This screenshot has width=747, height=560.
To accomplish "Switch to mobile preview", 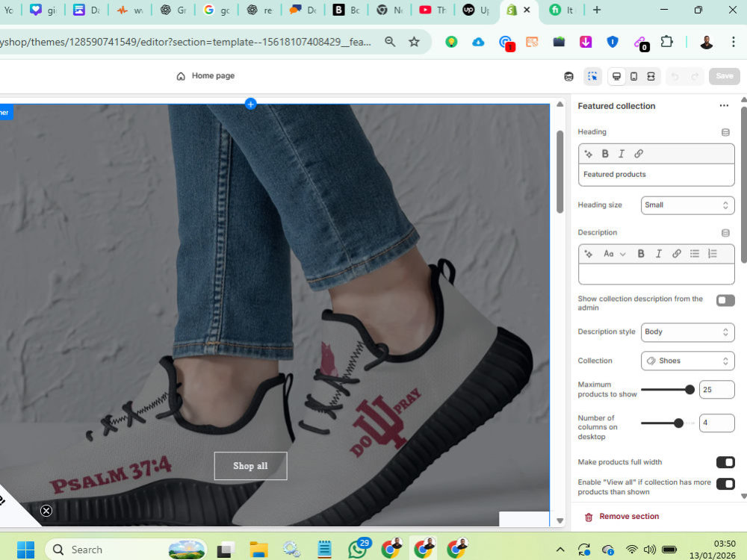I will [x=633, y=77].
